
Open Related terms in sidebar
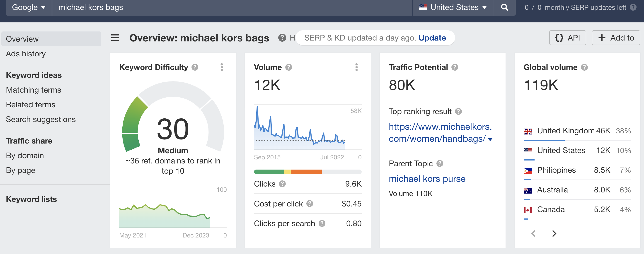(x=31, y=105)
